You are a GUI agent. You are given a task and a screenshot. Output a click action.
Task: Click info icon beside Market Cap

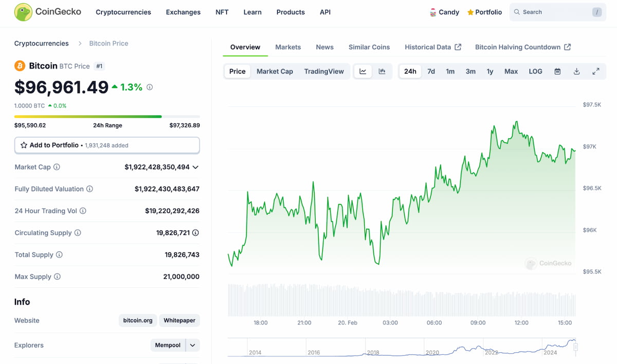point(57,167)
